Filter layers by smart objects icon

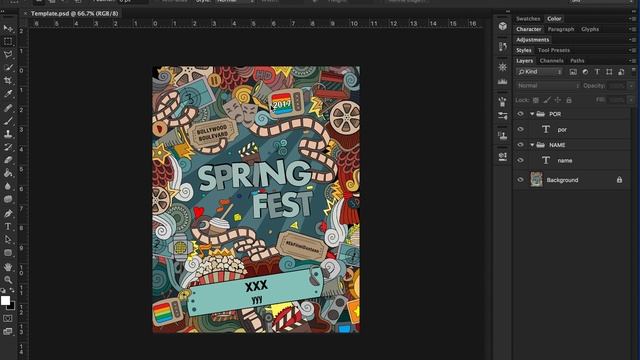pyautogui.click(x=621, y=72)
